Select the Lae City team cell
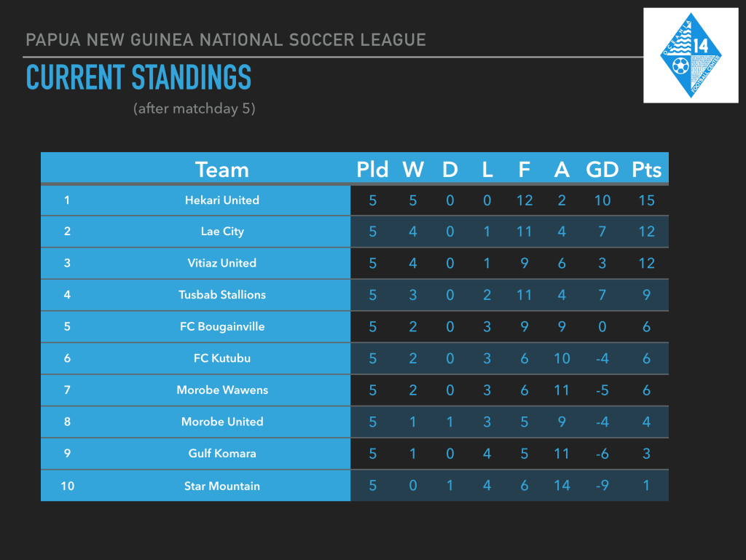This screenshot has width=746, height=560. (x=222, y=232)
